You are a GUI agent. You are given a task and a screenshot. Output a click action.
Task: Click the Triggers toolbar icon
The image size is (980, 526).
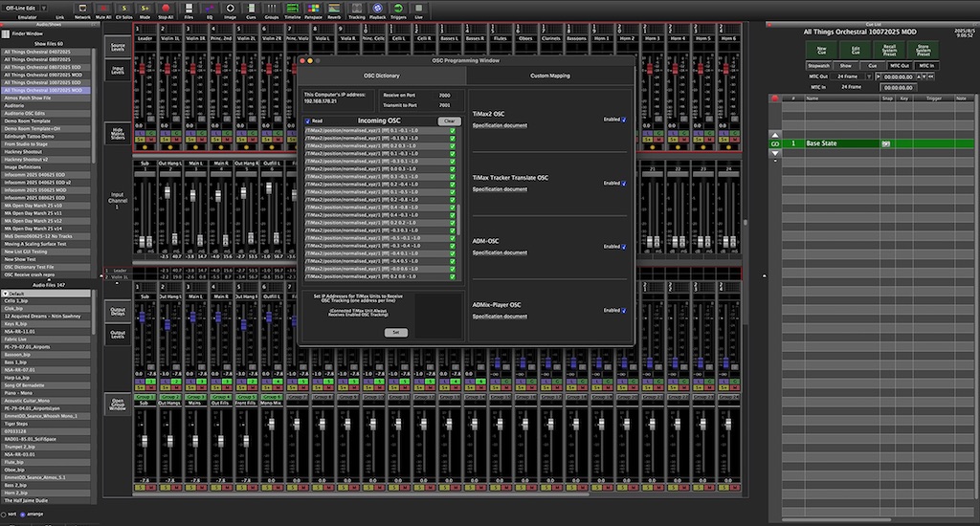(x=399, y=10)
